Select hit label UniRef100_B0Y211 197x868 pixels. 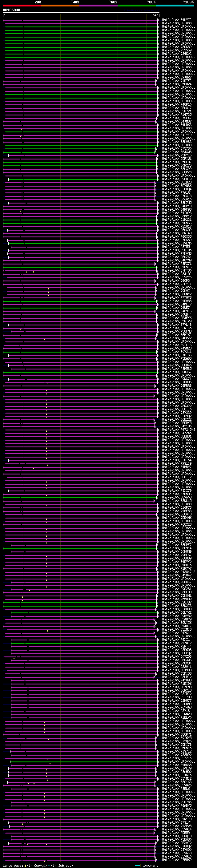point(177,352)
